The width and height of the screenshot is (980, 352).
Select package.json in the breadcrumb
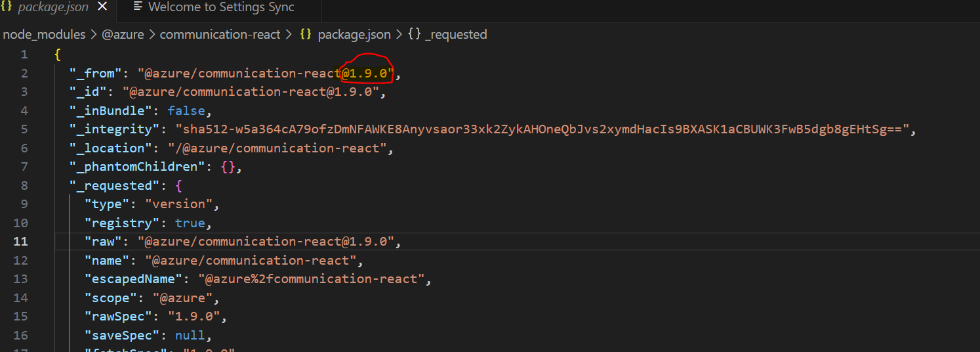pyautogui.click(x=354, y=34)
